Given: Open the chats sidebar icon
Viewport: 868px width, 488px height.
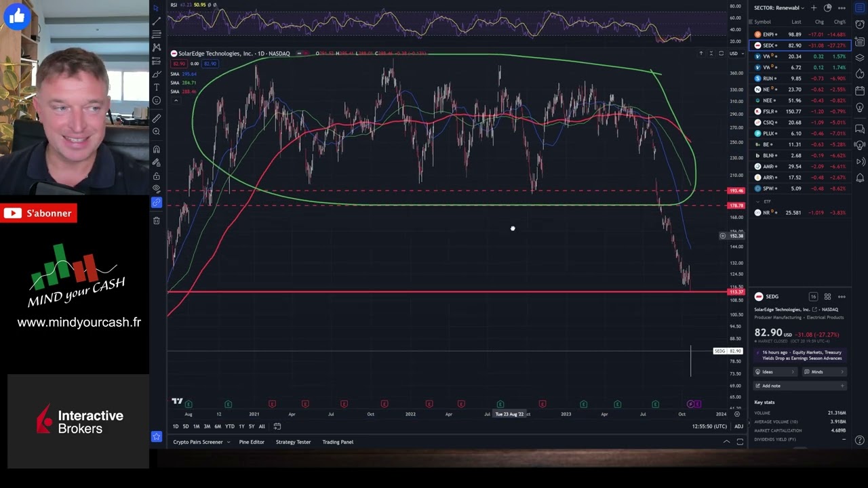Looking at the screenshot, I should 860,128.
